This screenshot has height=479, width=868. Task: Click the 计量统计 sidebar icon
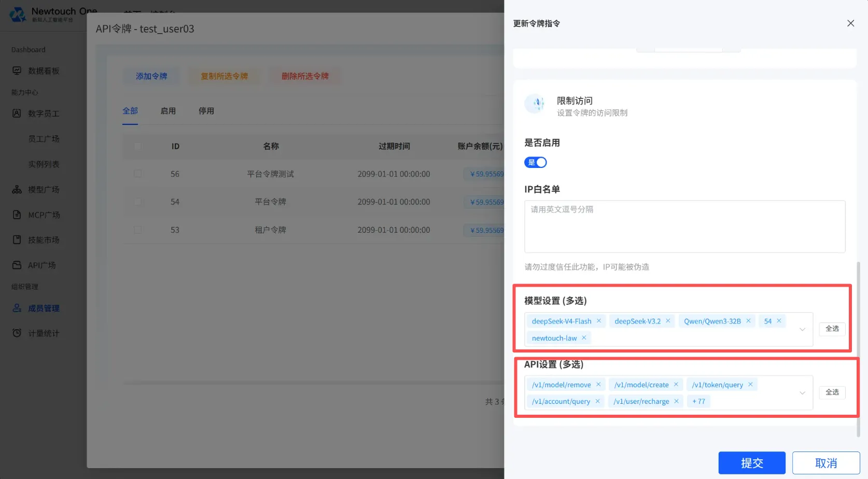tap(17, 333)
